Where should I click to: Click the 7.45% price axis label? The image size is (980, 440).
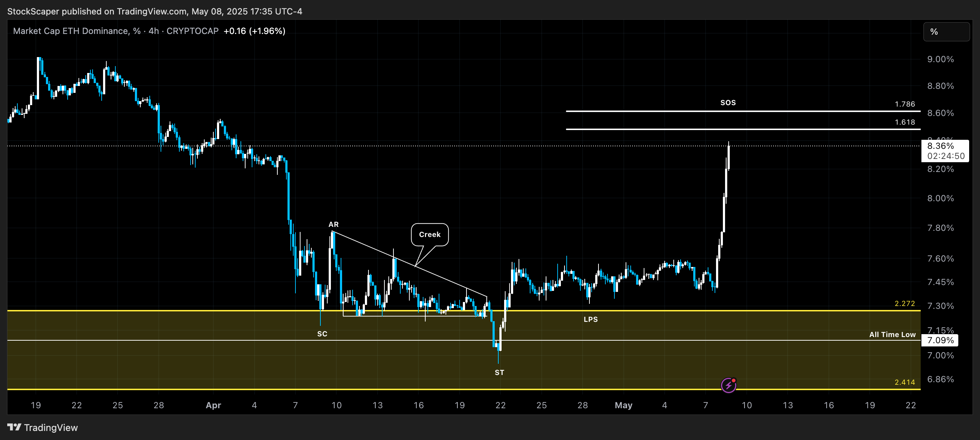941,282
